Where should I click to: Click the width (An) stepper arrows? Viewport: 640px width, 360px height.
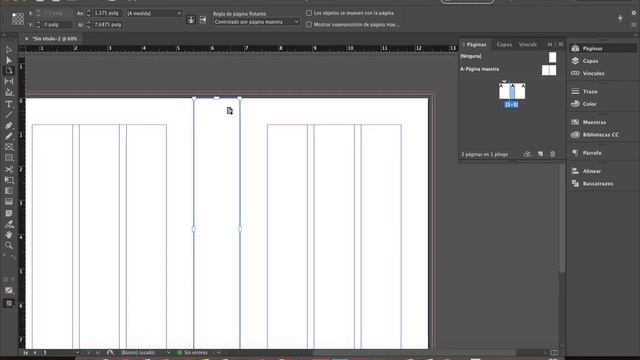pyautogui.click(x=88, y=13)
